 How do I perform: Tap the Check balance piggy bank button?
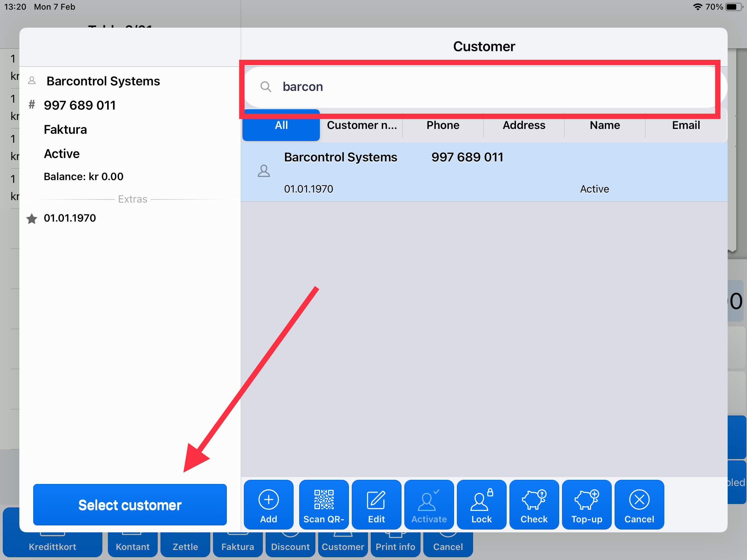534,504
